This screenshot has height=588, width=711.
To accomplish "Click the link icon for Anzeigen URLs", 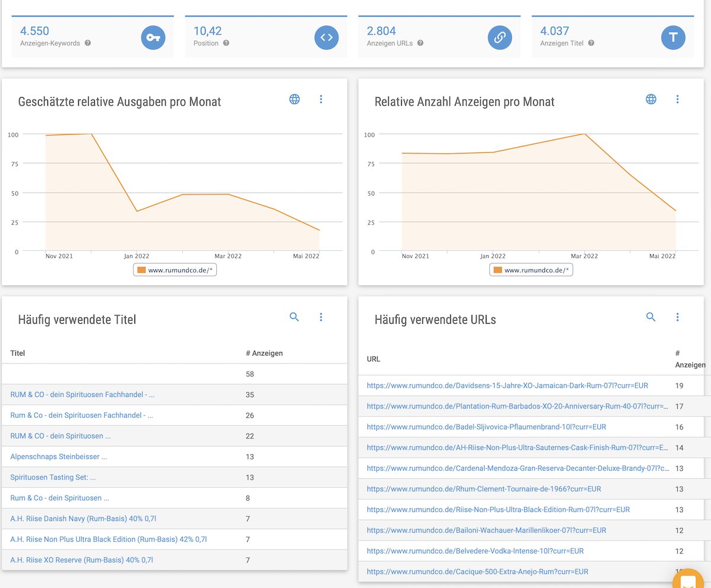I will 500,38.
